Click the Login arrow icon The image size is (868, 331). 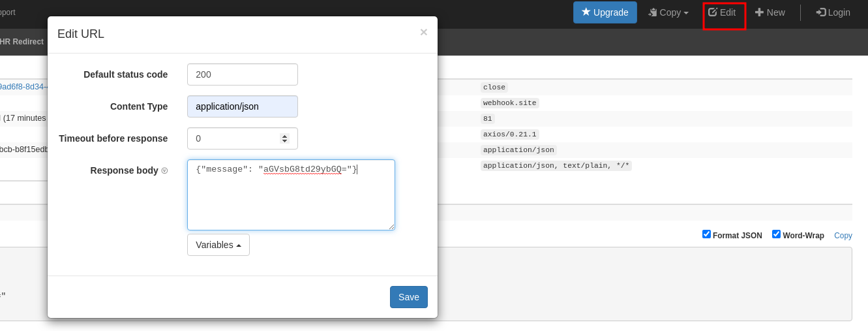[821, 12]
